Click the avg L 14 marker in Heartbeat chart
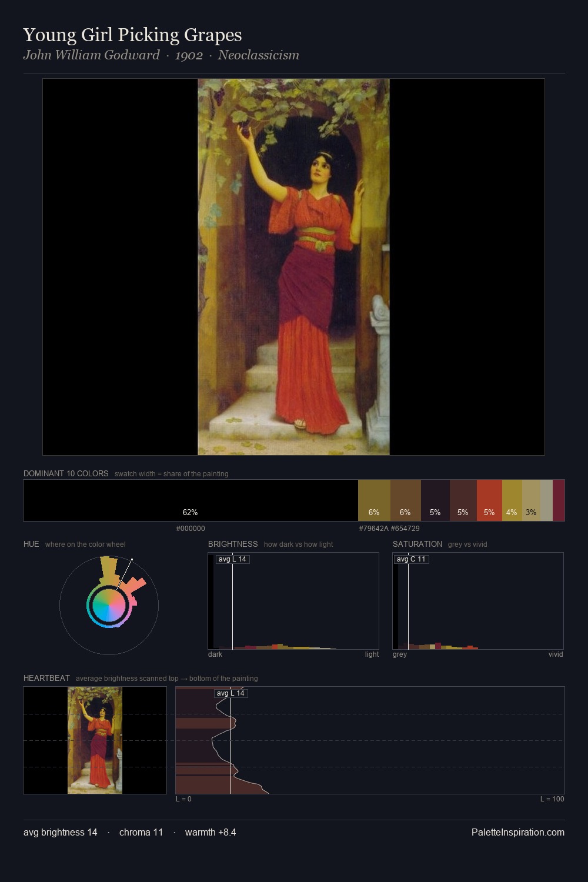 pyautogui.click(x=230, y=693)
